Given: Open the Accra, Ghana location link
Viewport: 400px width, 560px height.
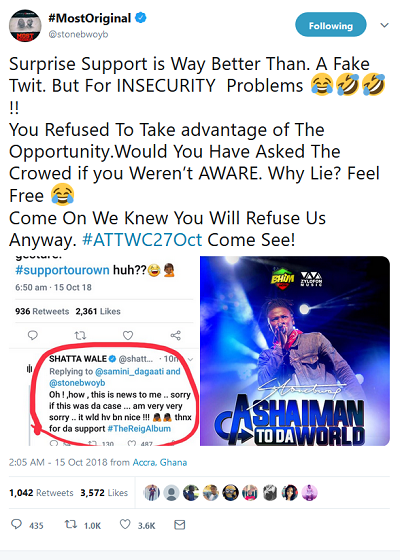Looking at the screenshot, I should click(x=160, y=462).
